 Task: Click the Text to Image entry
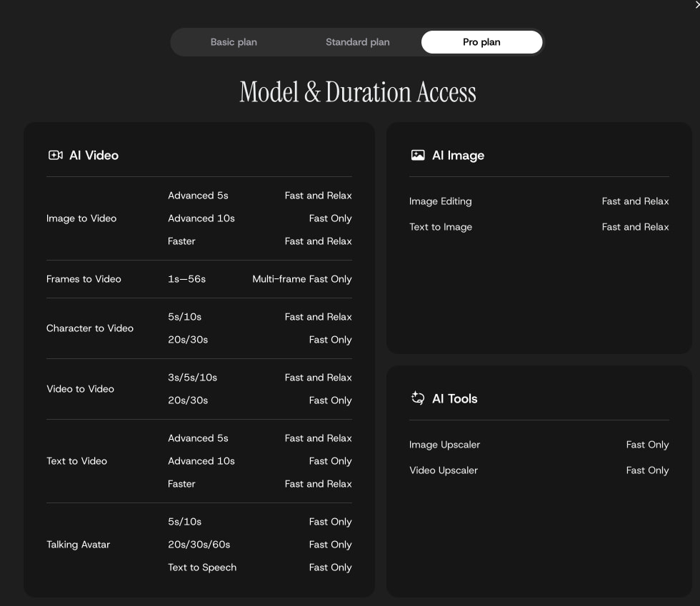pyautogui.click(x=441, y=227)
